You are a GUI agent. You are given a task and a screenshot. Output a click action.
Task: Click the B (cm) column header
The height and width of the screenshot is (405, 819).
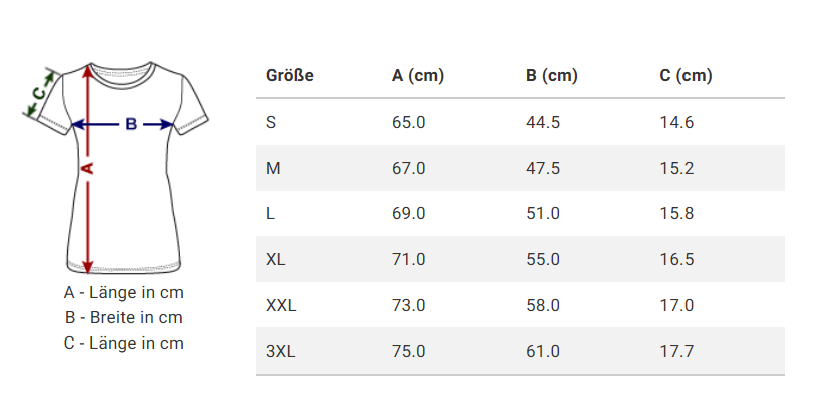coord(552,76)
